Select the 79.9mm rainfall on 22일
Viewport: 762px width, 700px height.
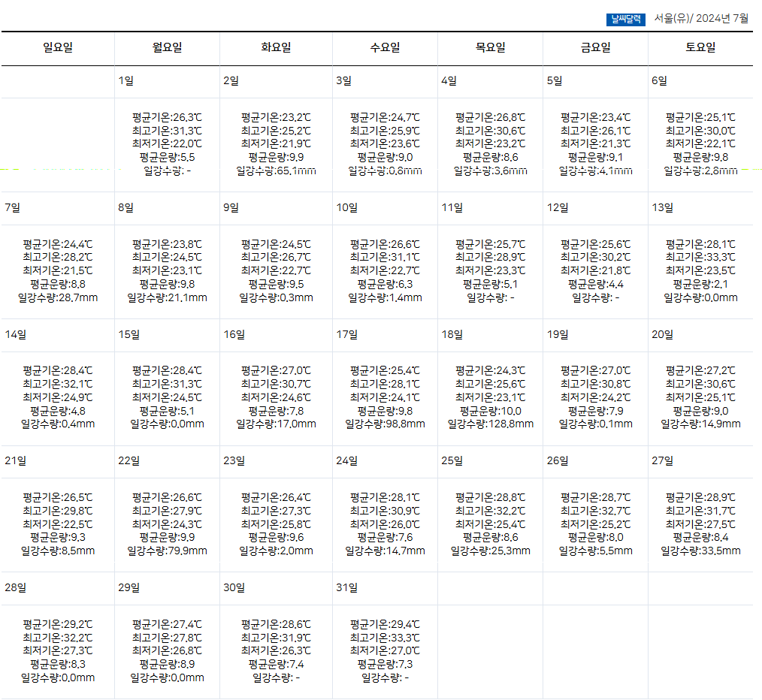coord(167,551)
